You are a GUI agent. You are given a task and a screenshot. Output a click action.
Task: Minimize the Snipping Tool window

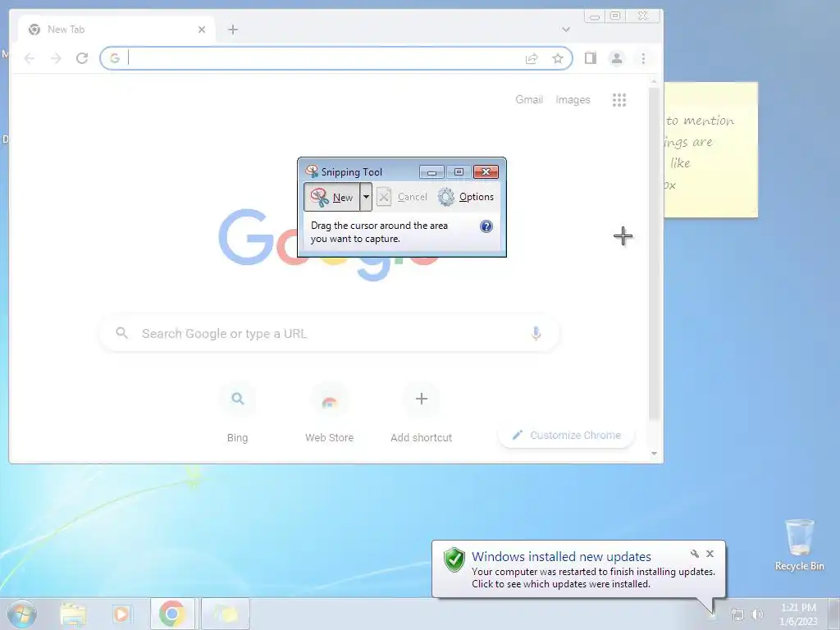coord(431,172)
